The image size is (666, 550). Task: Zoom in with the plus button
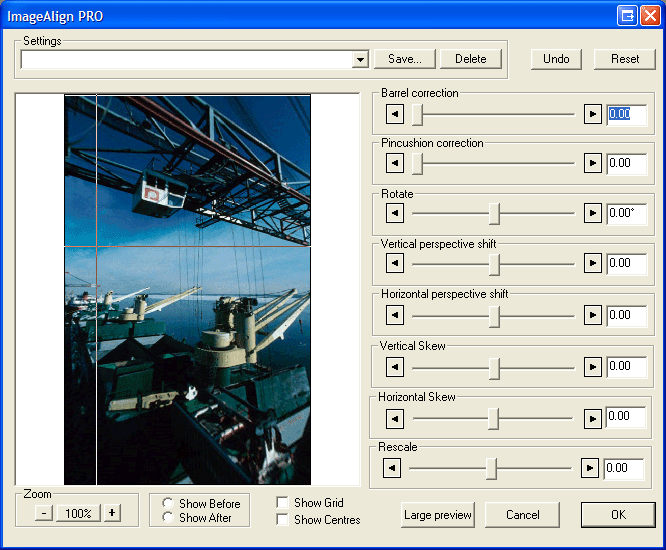click(x=112, y=513)
